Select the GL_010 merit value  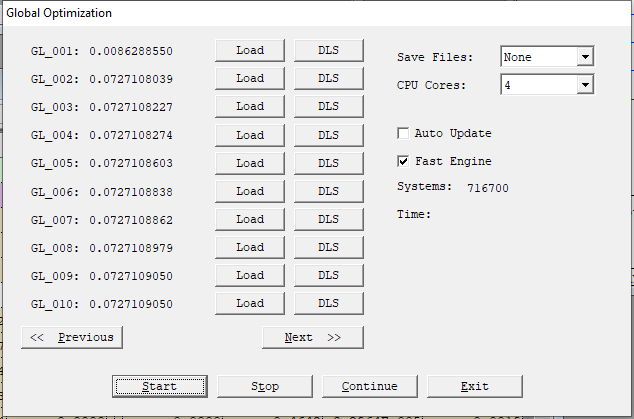coord(131,304)
